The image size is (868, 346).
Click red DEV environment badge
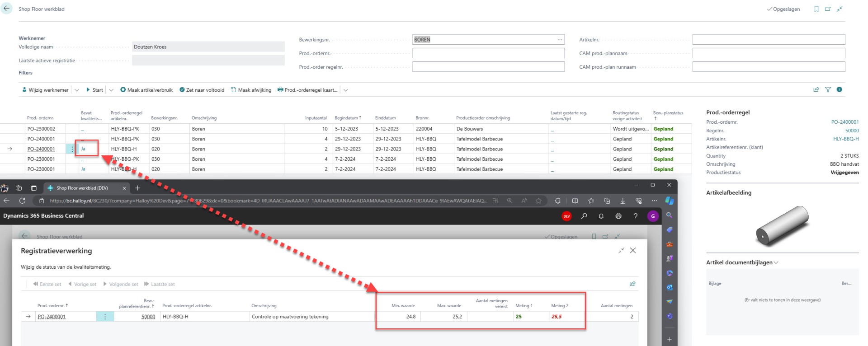[x=566, y=216]
